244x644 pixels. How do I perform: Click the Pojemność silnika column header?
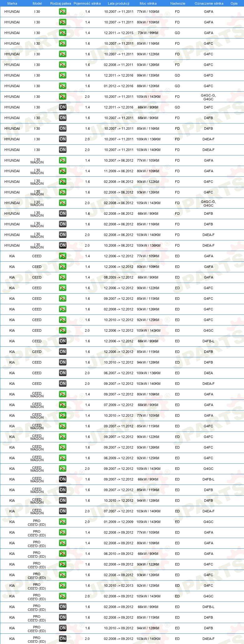point(87,3)
